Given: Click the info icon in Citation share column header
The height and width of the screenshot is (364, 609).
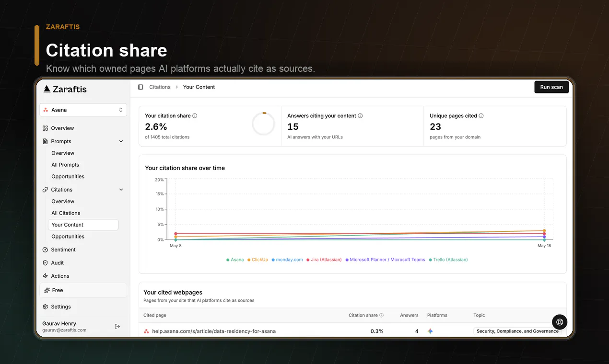Looking at the screenshot, I should 382,315.
